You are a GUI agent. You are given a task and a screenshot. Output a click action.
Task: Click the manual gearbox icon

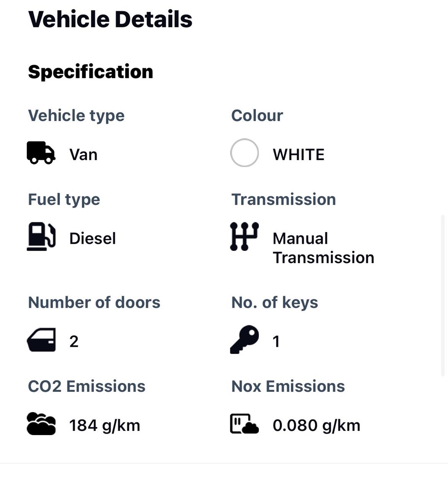244,236
